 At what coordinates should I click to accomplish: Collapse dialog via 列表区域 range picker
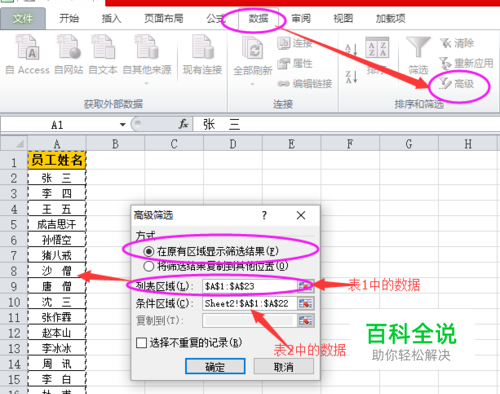pyautogui.click(x=305, y=286)
